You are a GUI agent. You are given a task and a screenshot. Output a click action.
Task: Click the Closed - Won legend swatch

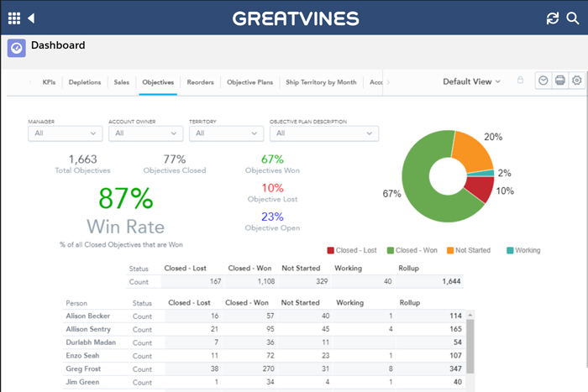tap(391, 250)
